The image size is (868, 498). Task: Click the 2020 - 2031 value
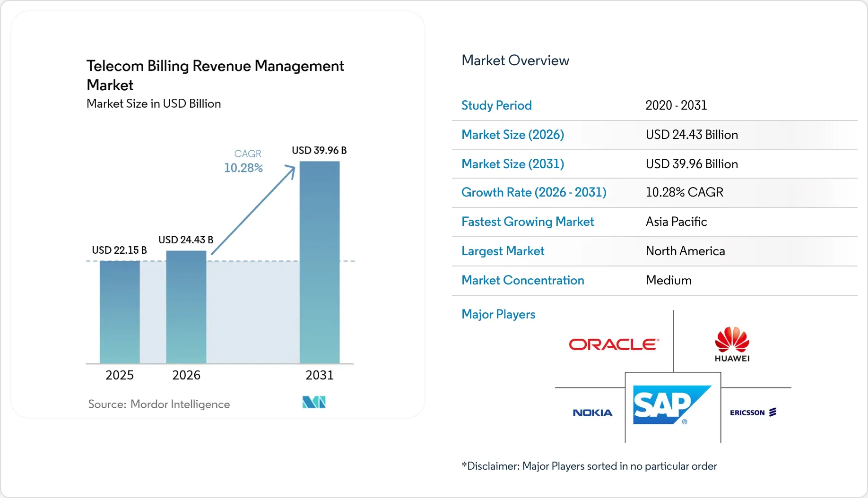pos(676,105)
